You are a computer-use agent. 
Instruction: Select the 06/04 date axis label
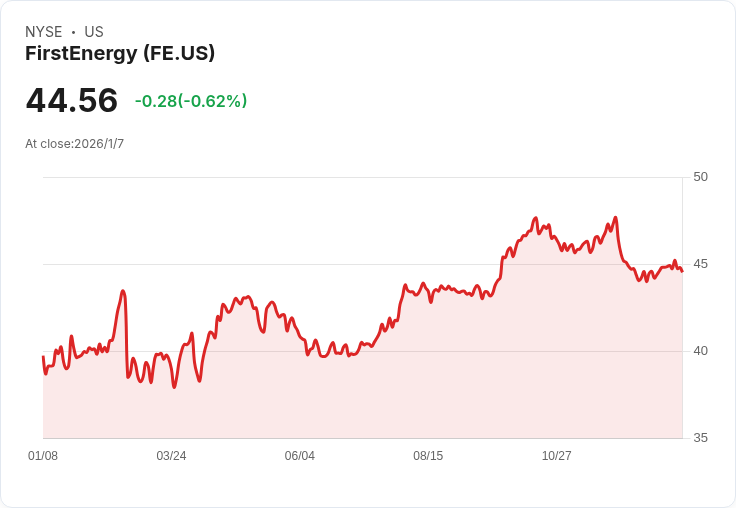coord(300,456)
